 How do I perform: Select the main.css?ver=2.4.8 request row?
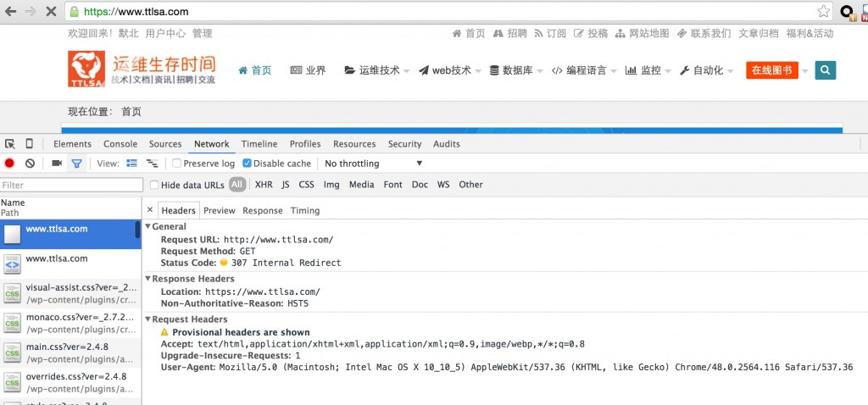pyautogui.click(x=71, y=353)
